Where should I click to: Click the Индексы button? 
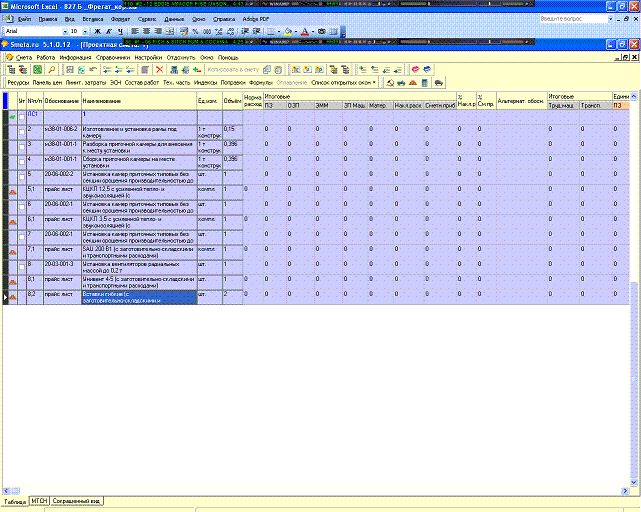(x=204, y=82)
